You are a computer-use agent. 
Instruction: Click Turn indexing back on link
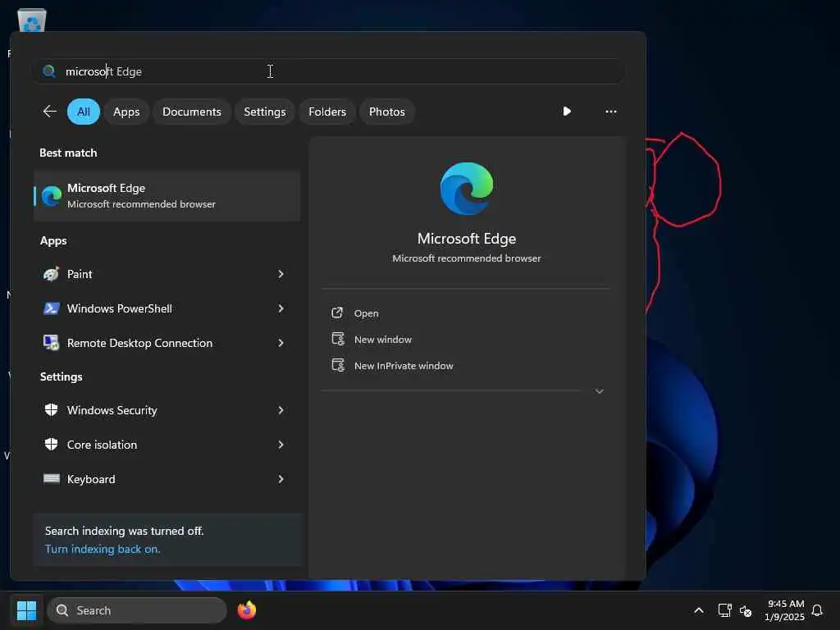pyautogui.click(x=103, y=549)
